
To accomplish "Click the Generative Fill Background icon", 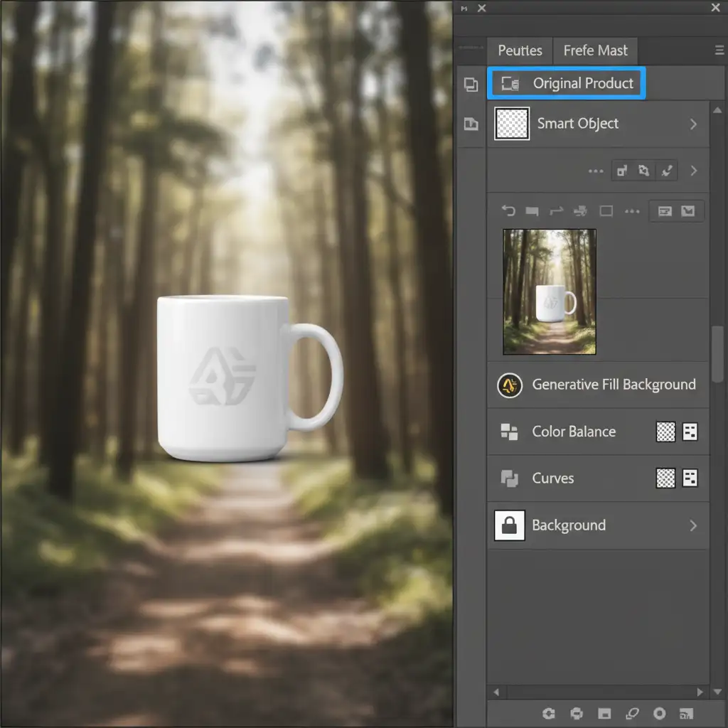I will tap(510, 385).
